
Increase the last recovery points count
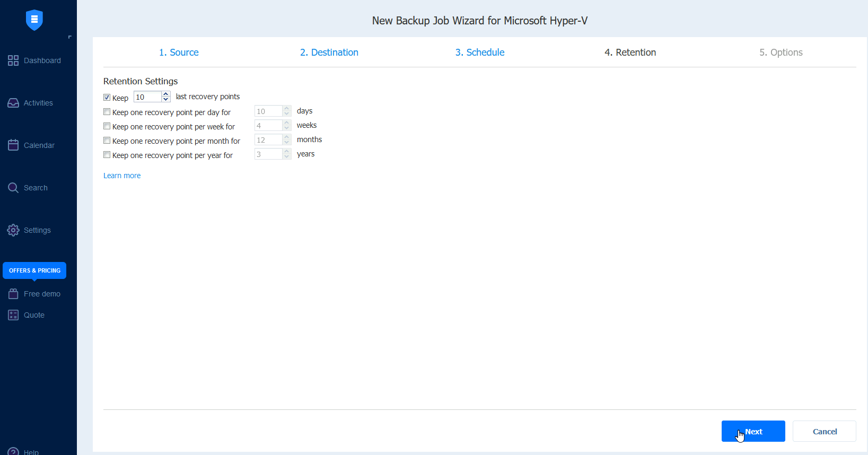[x=166, y=94]
